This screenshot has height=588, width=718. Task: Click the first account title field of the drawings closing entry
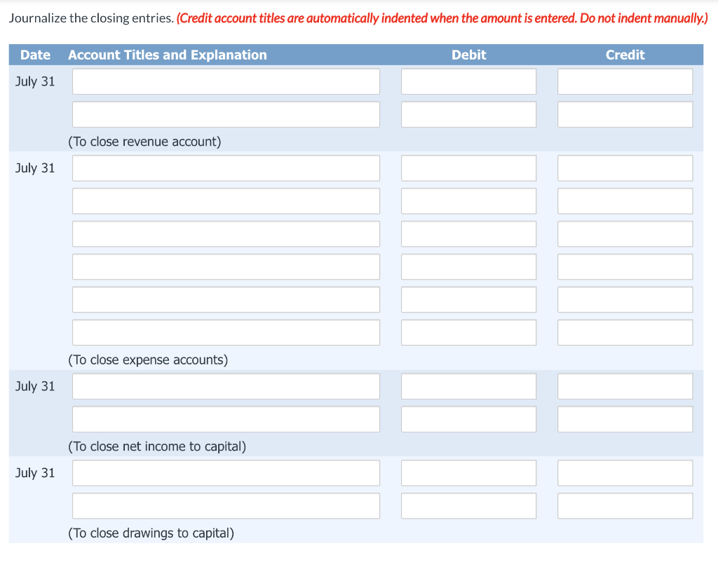(x=226, y=472)
